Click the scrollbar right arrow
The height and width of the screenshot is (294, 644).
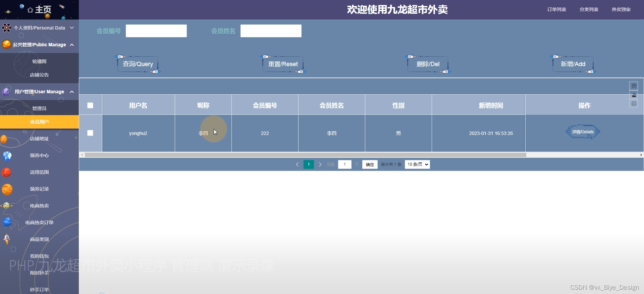coord(641,155)
